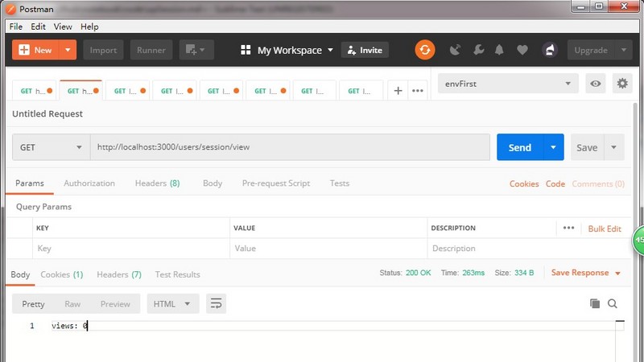The width and height of the screenshot is (644, 362).
Task: Open the Tests tab
Action: pos(339,183)
